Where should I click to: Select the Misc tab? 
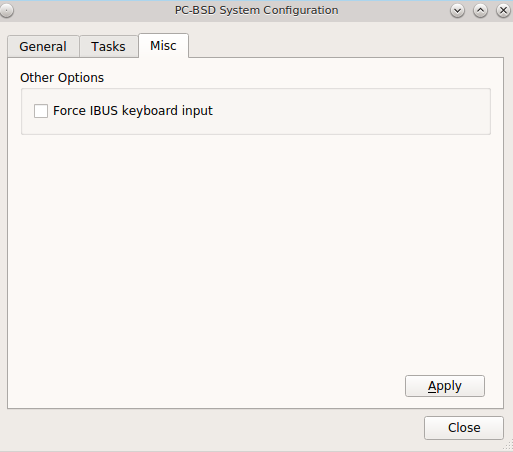pos(163,45)
